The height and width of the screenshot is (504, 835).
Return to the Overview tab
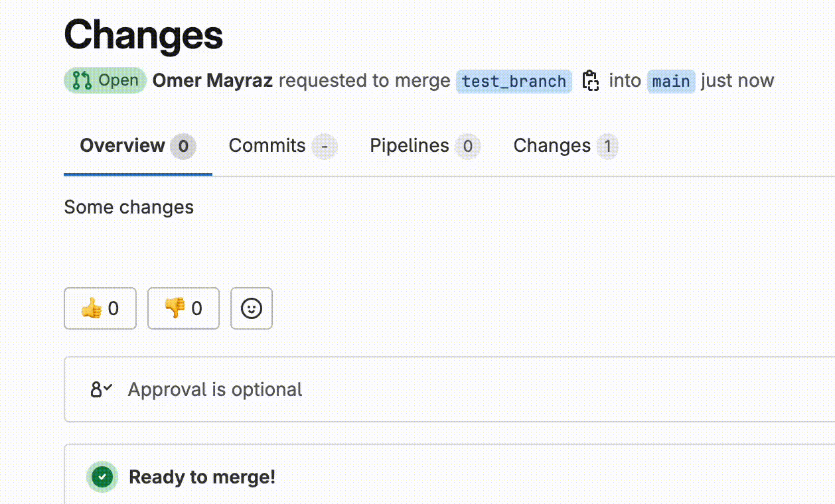[x=122, y=145]
